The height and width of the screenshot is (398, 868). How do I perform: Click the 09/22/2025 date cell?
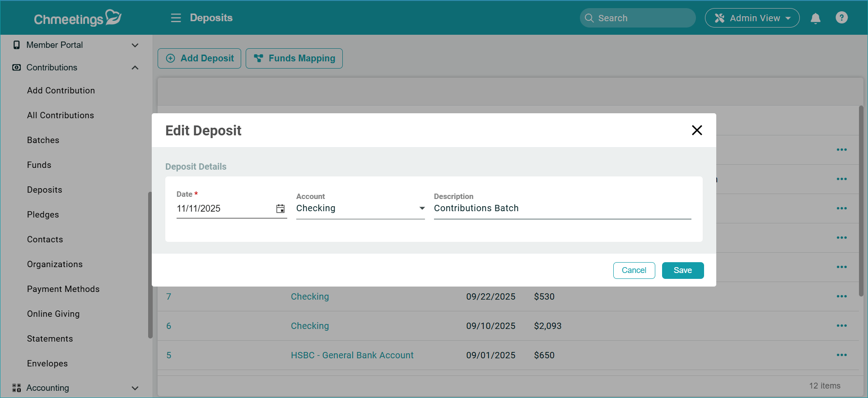pyautogui.click(x=490, y=296)
